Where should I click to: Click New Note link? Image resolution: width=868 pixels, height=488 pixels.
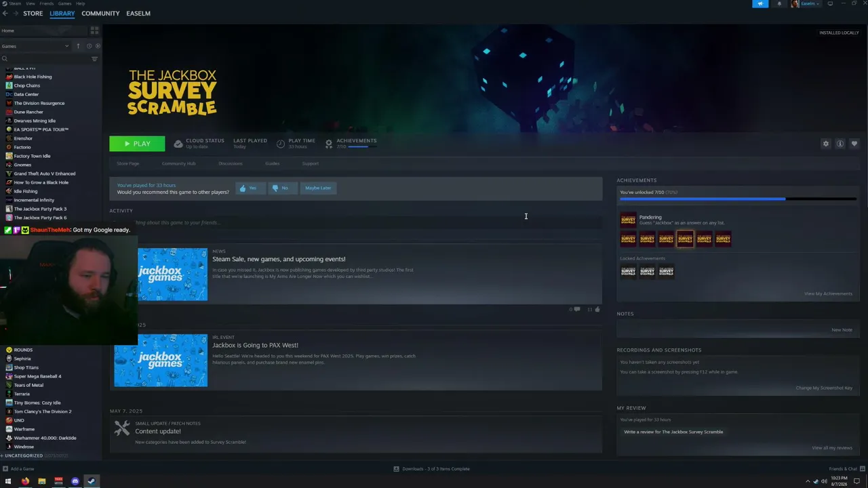[x=842, y=330]
